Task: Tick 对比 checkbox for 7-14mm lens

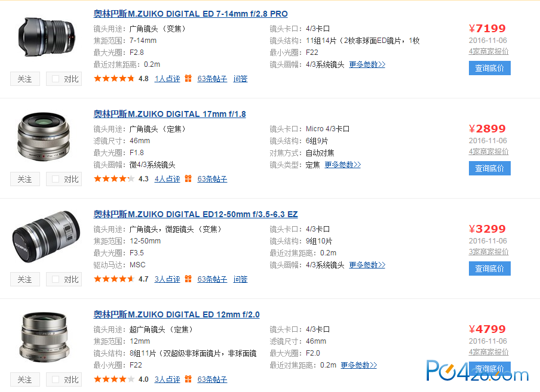Action: [56, 79]
